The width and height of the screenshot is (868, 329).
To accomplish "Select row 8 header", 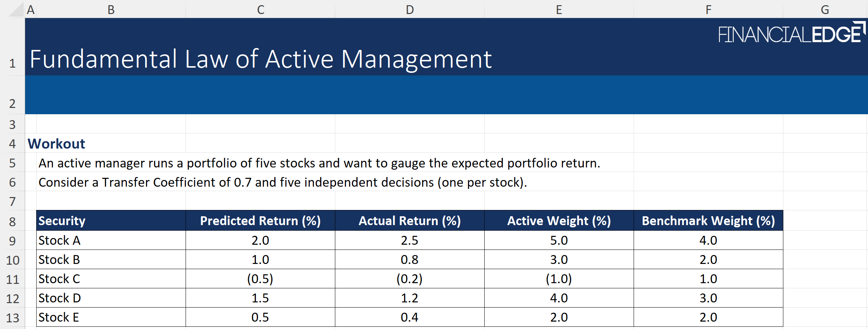I will (13, 221).
